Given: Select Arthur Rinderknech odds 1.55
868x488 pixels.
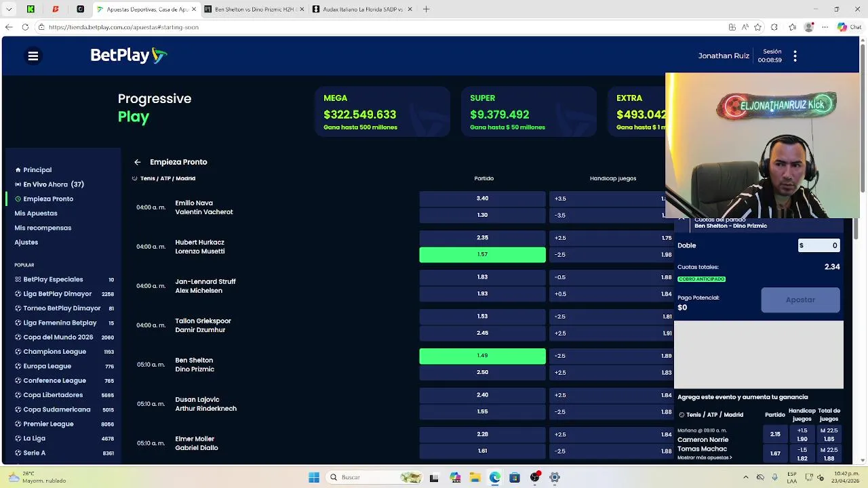Looking at the screenshot, I should [482, 412].
